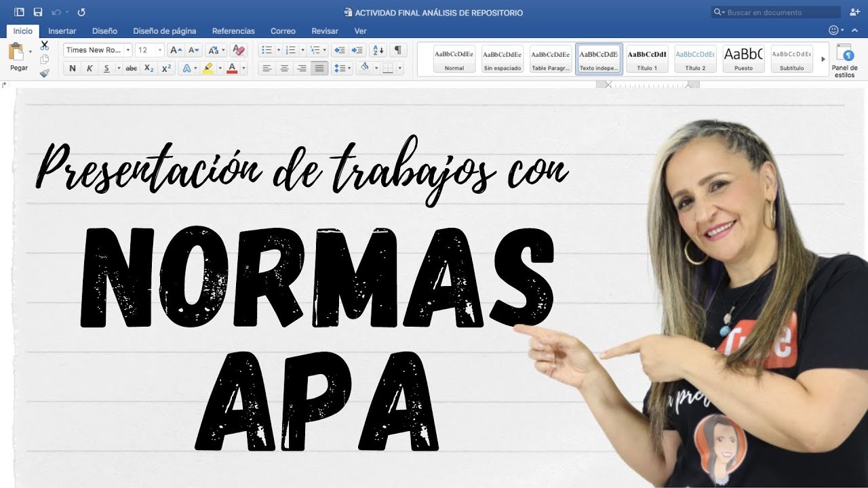Expand the font size dropdown

(x=161, y=49)
